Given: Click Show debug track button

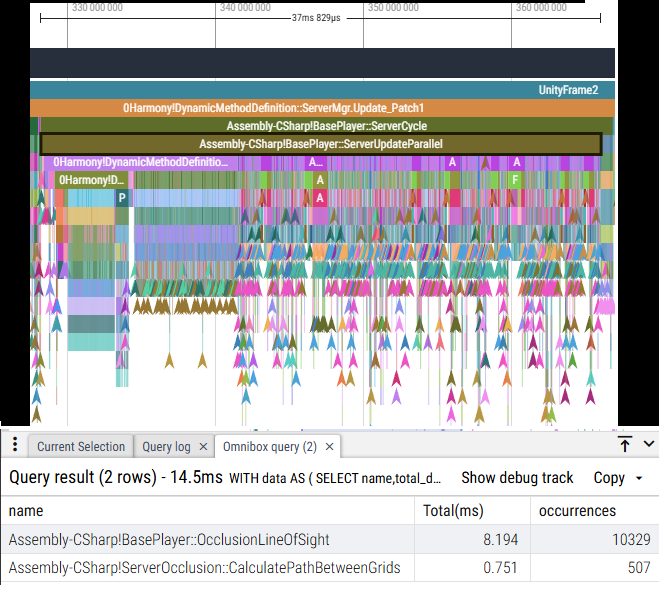Looking at the screenshot, I should [517, 478].
